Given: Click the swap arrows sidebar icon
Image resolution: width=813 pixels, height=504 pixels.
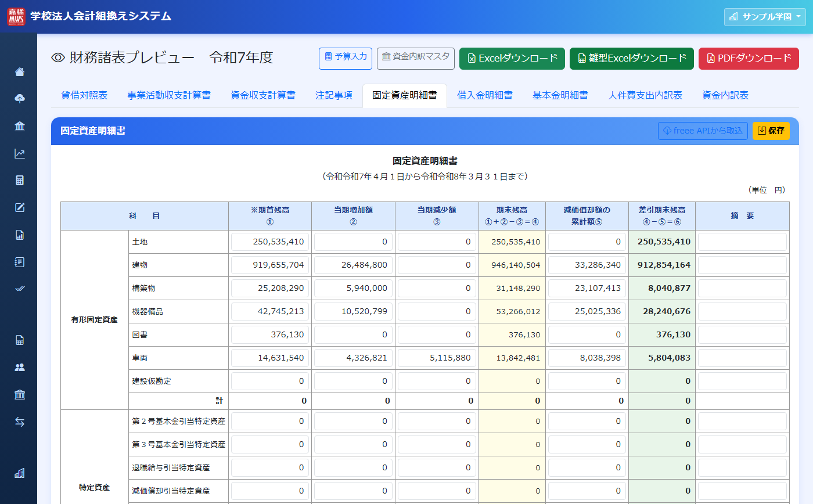Looking at the screenshot, I should tap(20, 422).
